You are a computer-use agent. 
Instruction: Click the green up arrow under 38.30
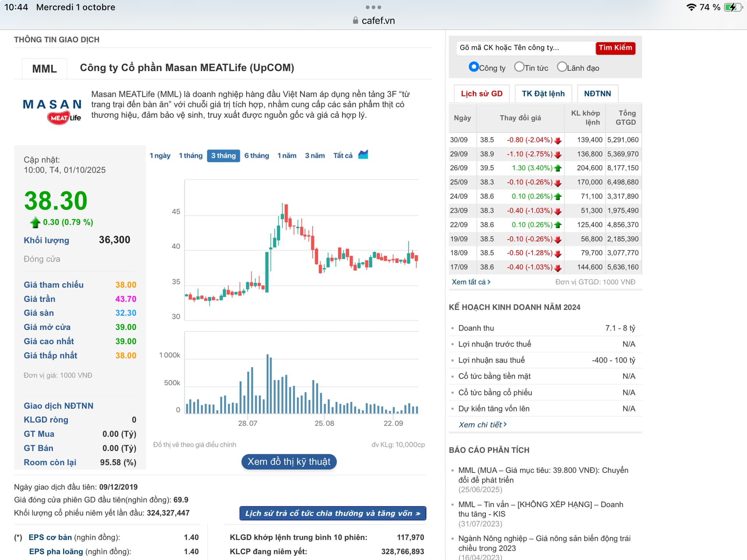pos(35,222)
